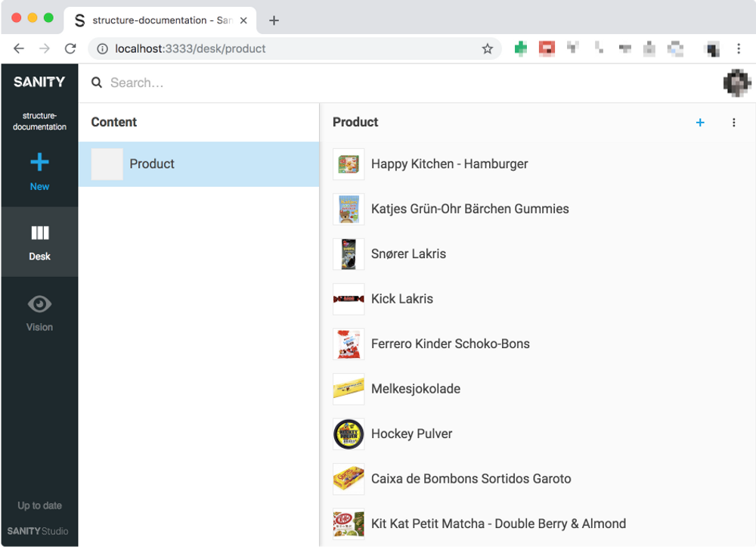Open Chrome's three-dot browser menu
This screenshot has width=756, height=547.
coord(739,49)
